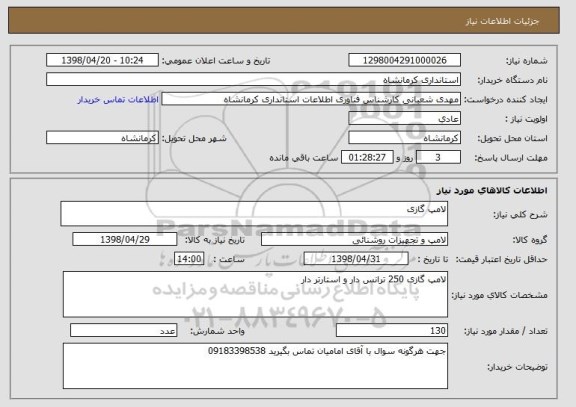Click the label مشخصات کالای مورد نیاز
Viewport: 576px width, 407px height.
point(499,295)
